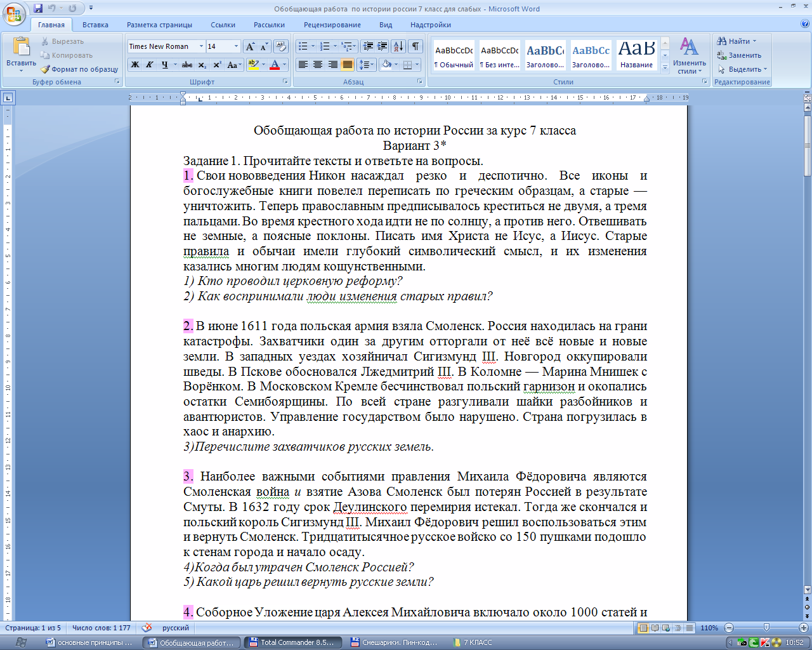Switch to Draft view
This screenshot has width=812, height=650.
688,628
